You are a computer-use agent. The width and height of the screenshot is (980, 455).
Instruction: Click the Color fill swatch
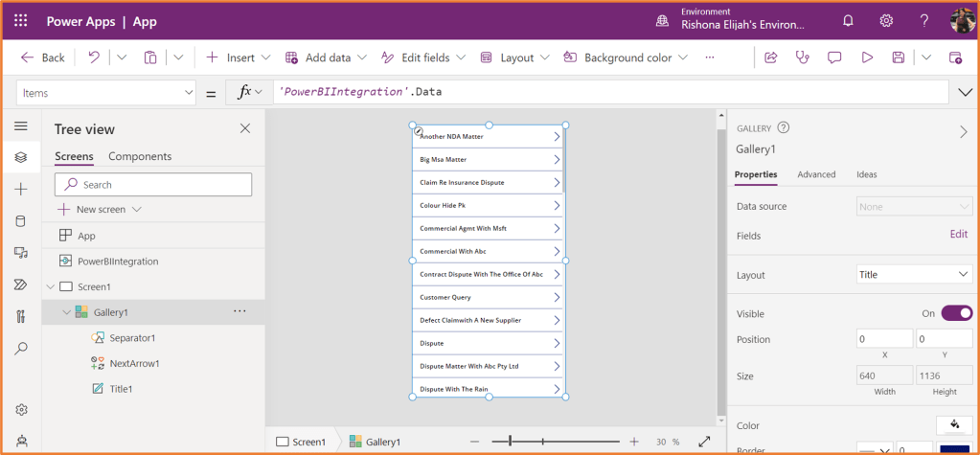coord(954,424)
